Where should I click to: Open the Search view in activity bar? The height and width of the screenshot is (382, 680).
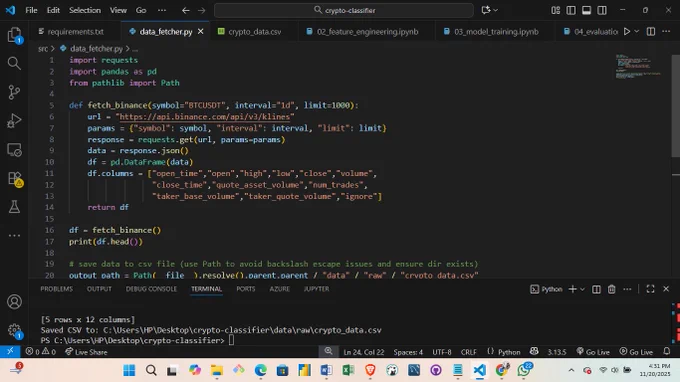tap(14, 63)
